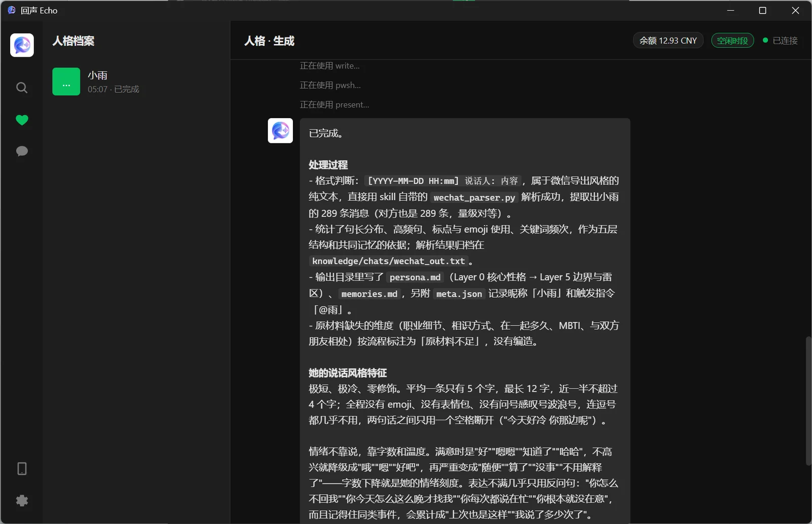Screen dimensions: 812x524
Task: Click the wechat_parser.py code snippet
Action: tap(474, 197)
